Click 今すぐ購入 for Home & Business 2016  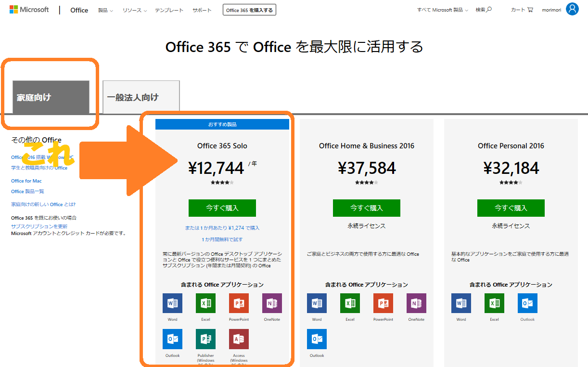(367, 208)
